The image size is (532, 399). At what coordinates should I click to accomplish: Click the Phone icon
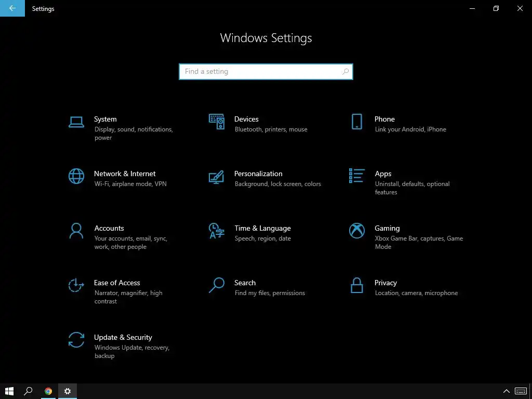point(356,122)
